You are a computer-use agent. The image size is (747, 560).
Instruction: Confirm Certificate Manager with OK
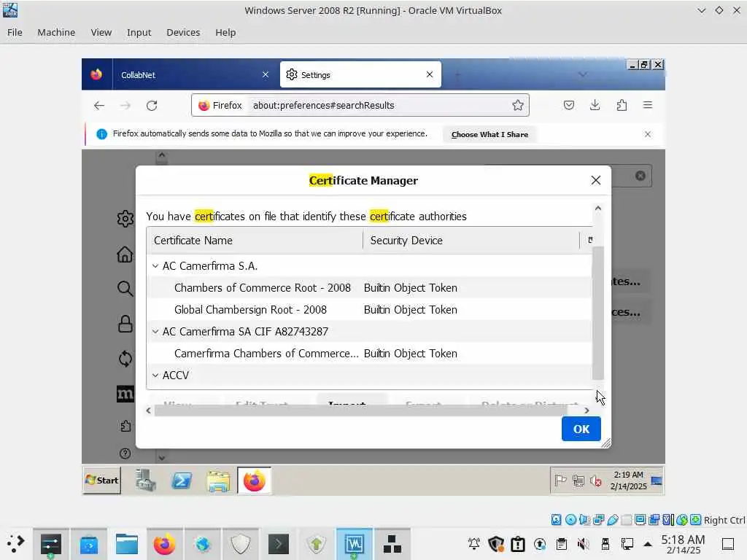[581, 429]
